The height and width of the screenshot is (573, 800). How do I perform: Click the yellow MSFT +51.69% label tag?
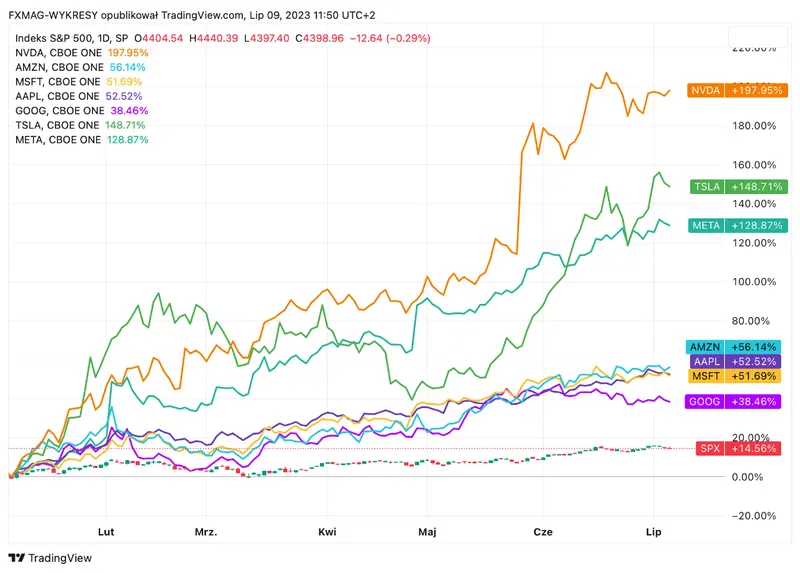737,375
